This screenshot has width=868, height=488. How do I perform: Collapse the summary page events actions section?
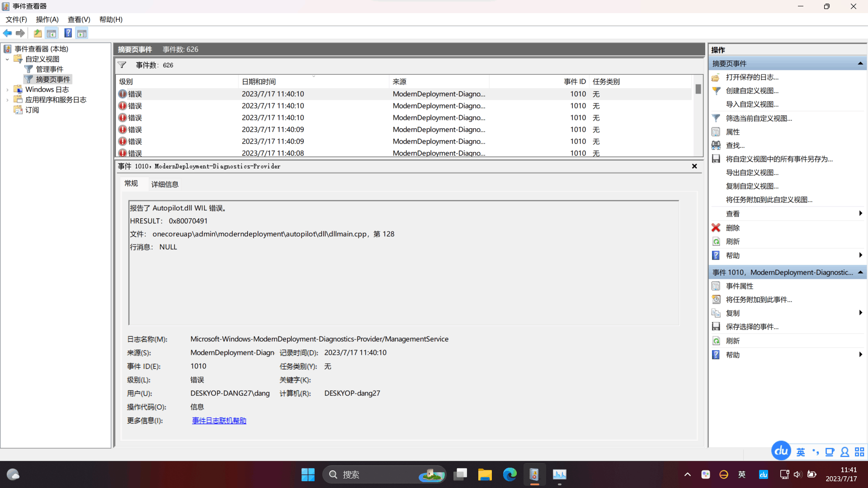click(x=860, y=64)
